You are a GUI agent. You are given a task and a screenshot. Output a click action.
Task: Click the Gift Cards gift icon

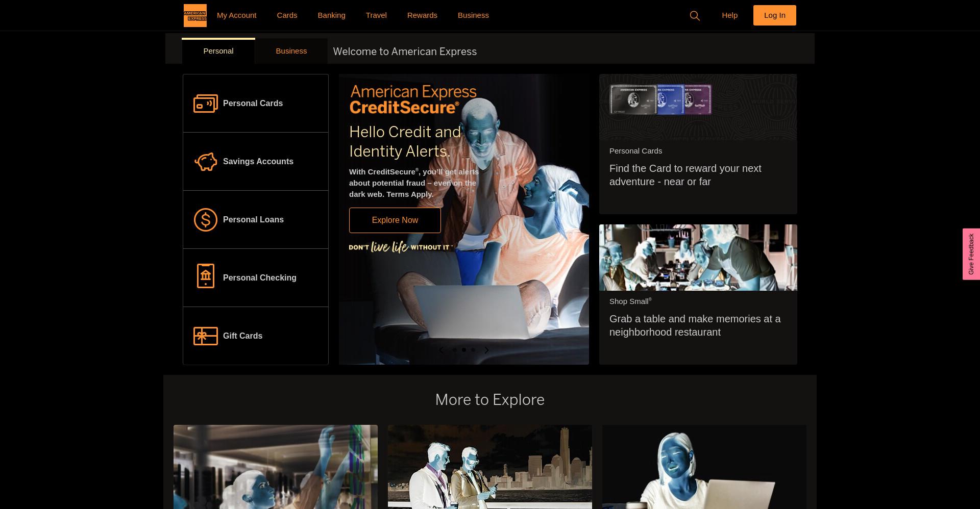point(206,336)
